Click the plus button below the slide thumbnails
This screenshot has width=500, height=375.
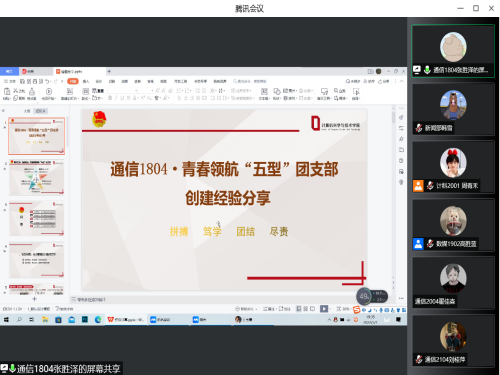tap(34, 299)
